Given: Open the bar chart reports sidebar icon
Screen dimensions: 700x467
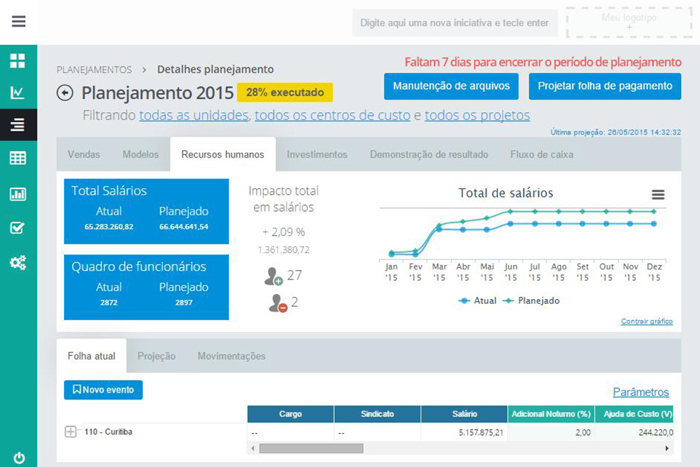Looking at the screenshot, I should point(18,194).
